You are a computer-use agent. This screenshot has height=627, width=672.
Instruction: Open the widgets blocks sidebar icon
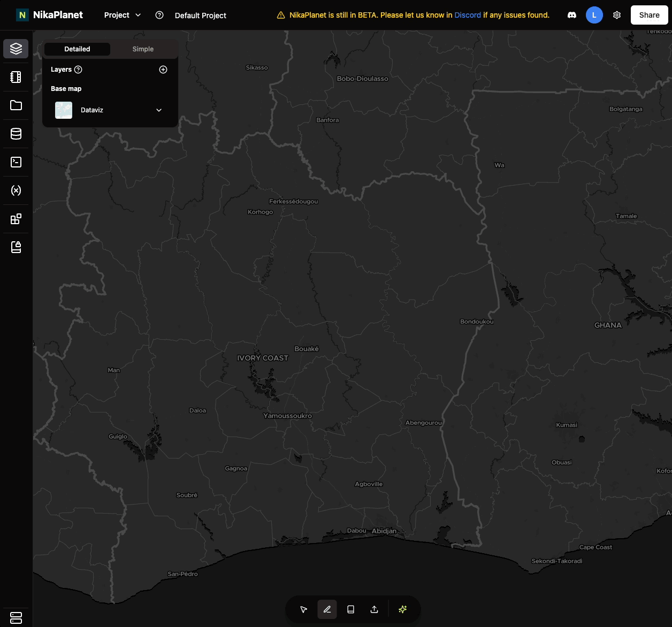click(16, 219)
